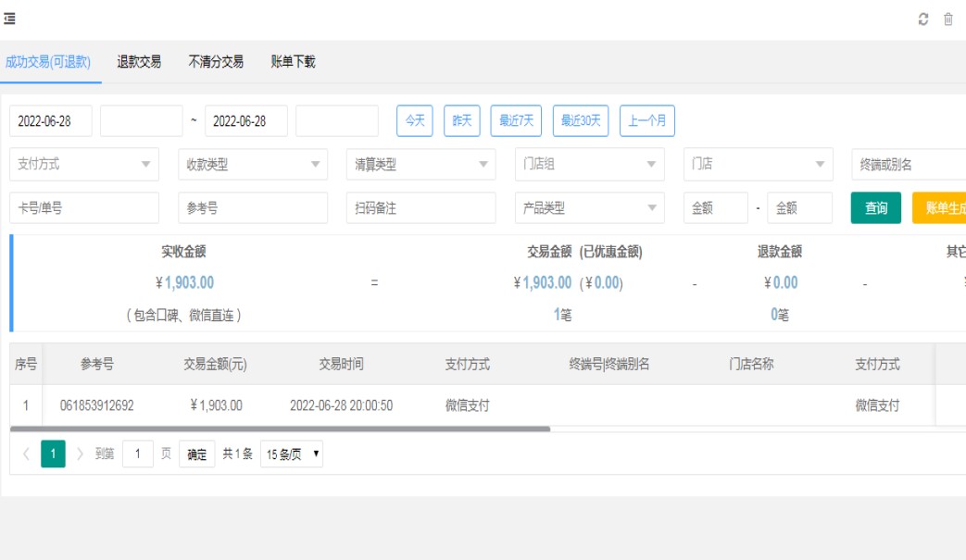Select the 不清分交易 tab
This screenshot has width=966, height=560.
click(x=216, y=62)
